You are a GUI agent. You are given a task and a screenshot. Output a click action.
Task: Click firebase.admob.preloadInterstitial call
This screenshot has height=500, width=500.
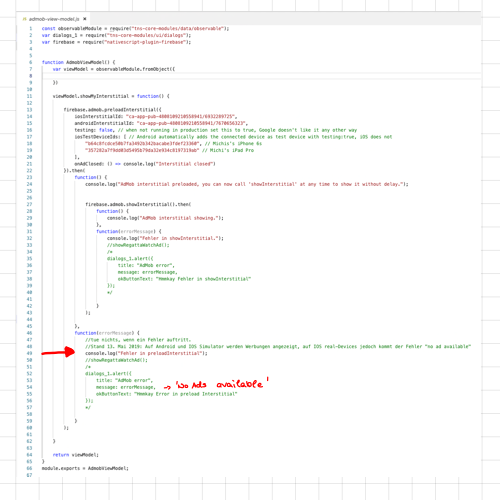112,110
